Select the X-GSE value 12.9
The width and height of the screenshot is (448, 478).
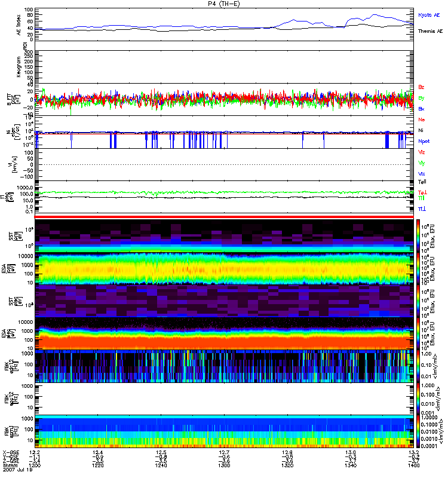(x=287, y=452)
